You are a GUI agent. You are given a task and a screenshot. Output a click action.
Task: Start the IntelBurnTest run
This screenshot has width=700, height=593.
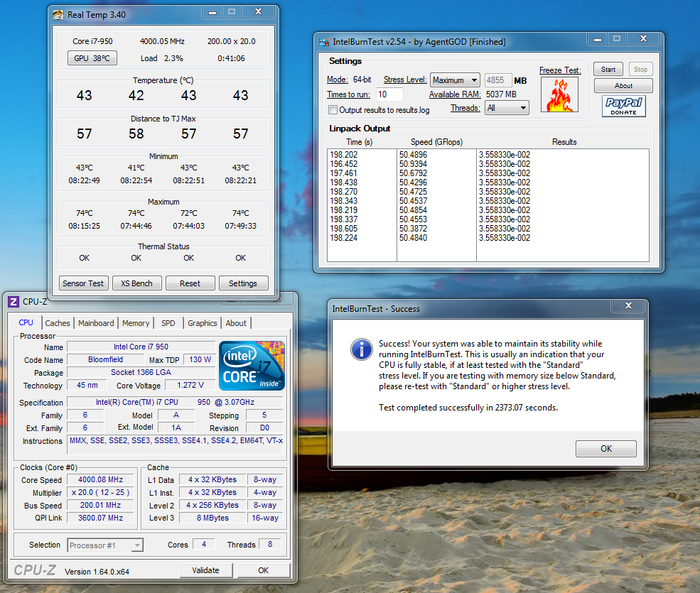tap(608, 69)
